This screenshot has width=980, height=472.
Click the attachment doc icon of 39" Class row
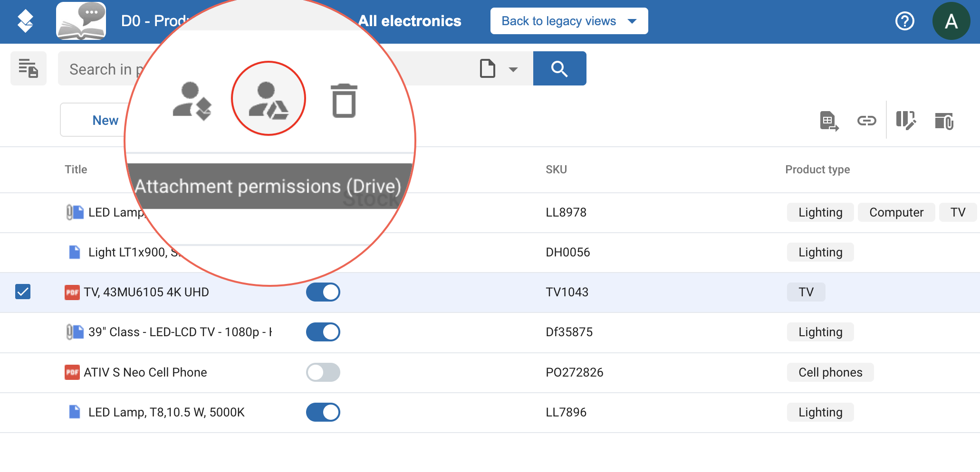pyautogui.click(x=75, y=332)
